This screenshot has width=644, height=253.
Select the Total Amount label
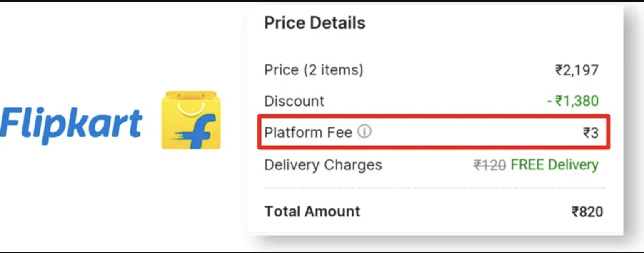pos(312,211)
